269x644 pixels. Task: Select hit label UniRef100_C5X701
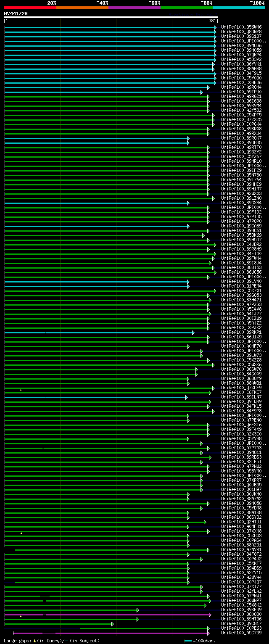241,291
